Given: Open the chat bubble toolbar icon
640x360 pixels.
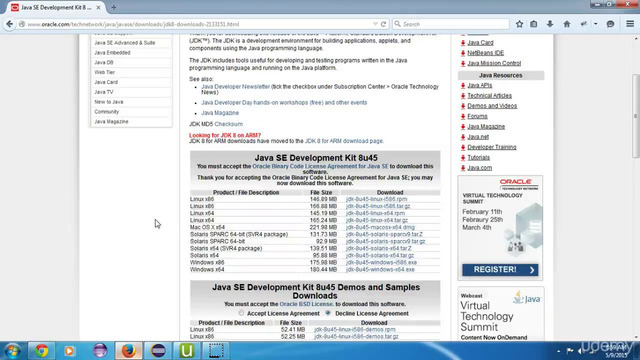Looking at the screenshot, I should [610, 24].
